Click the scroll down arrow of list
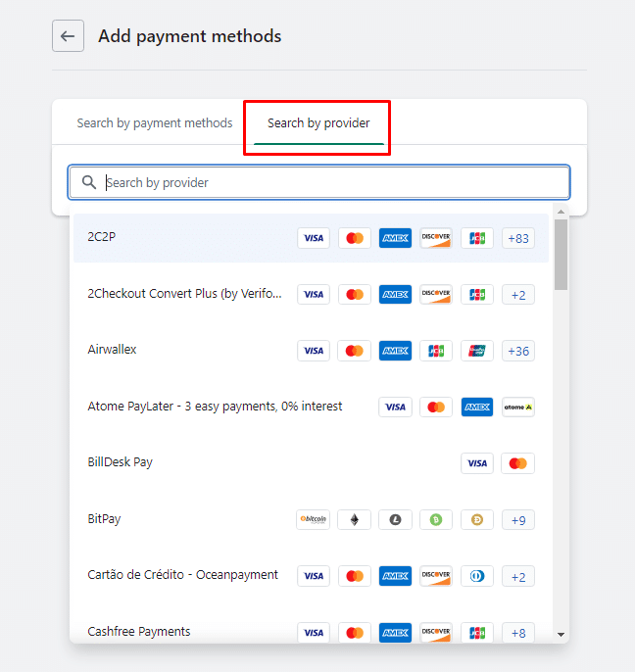This screenshot has width=635, height=672. pos(562,634)
